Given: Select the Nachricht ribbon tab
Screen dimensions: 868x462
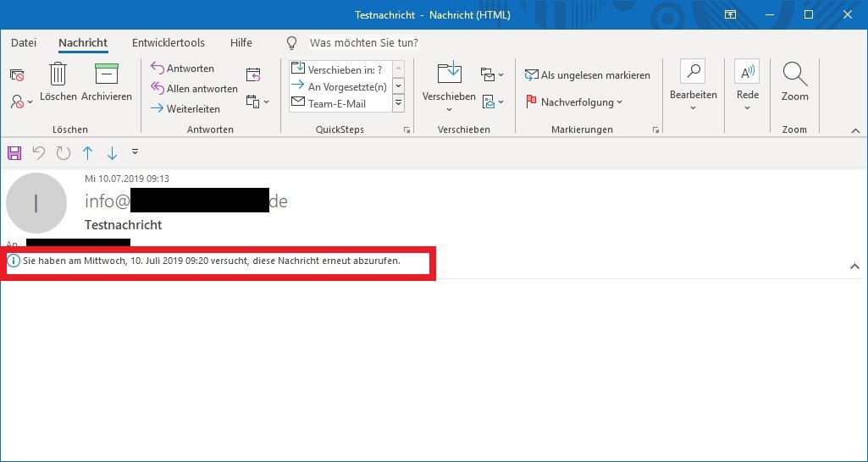Looking at the screenshot, I should click(83, 42).
